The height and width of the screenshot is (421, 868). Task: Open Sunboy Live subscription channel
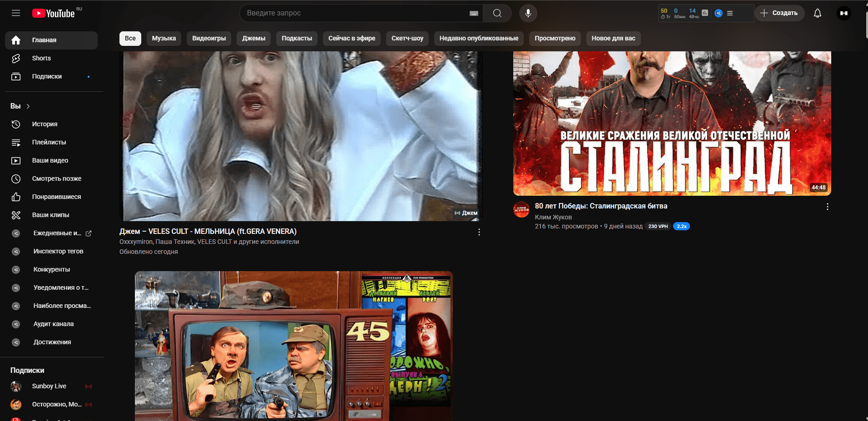pos(51,386)
